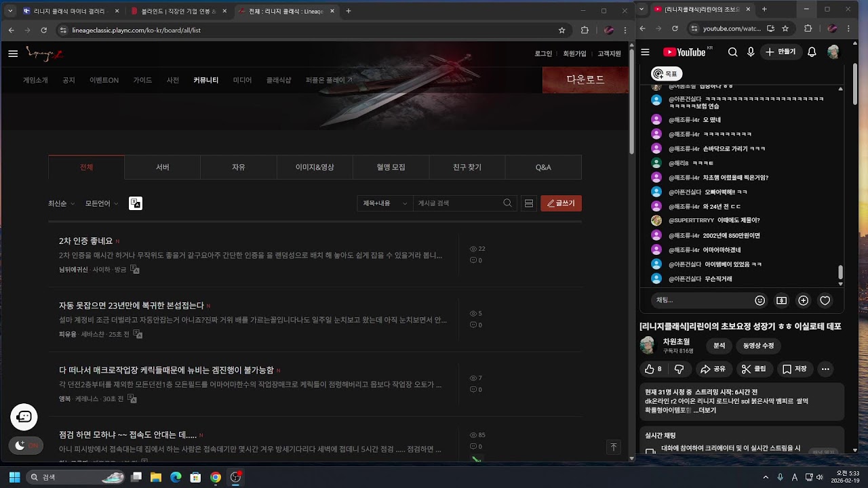
Task: Click the 고객지원 link
Action: (x=609, y=54)
